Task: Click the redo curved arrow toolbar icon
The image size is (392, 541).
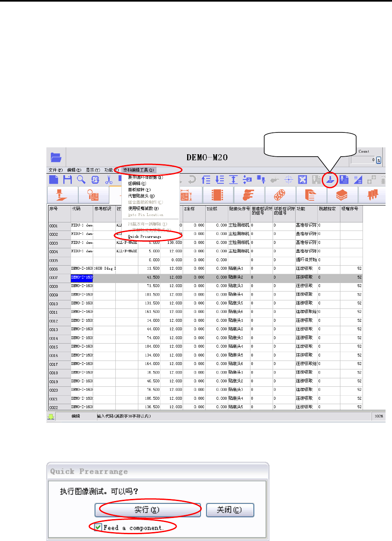Action: [192, 180]
